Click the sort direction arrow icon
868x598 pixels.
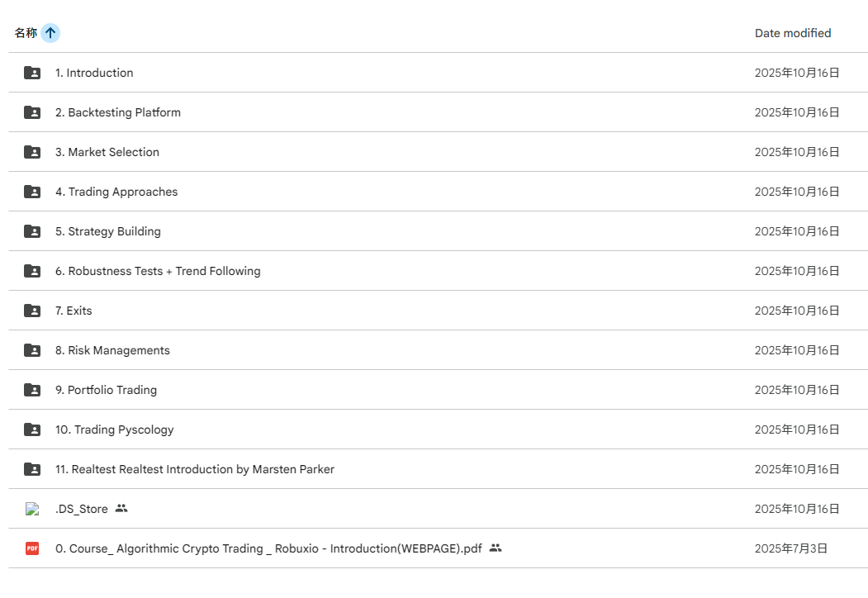click(x=50, y=33)
